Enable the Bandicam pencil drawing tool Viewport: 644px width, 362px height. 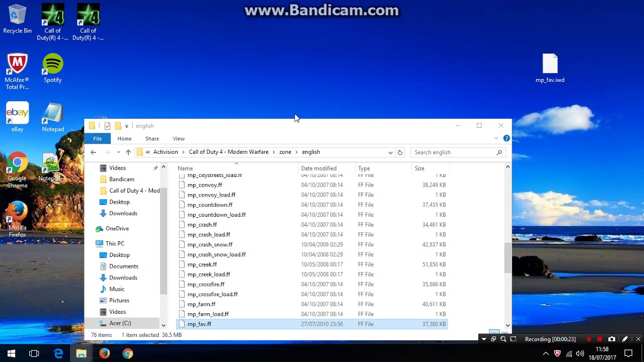pos(625,339)
